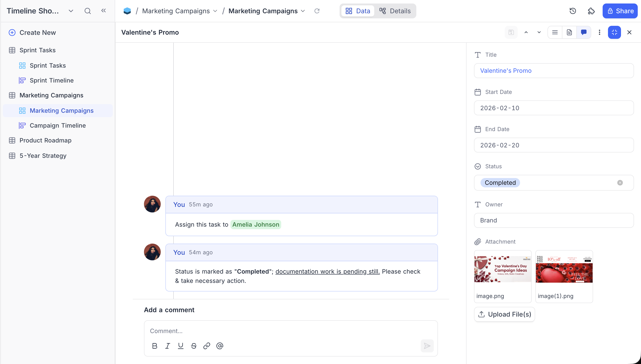This screenshot has height=364, width=641.
Task: Insert a link in comment
Action: pyautogui.click(x=207, y=346)
